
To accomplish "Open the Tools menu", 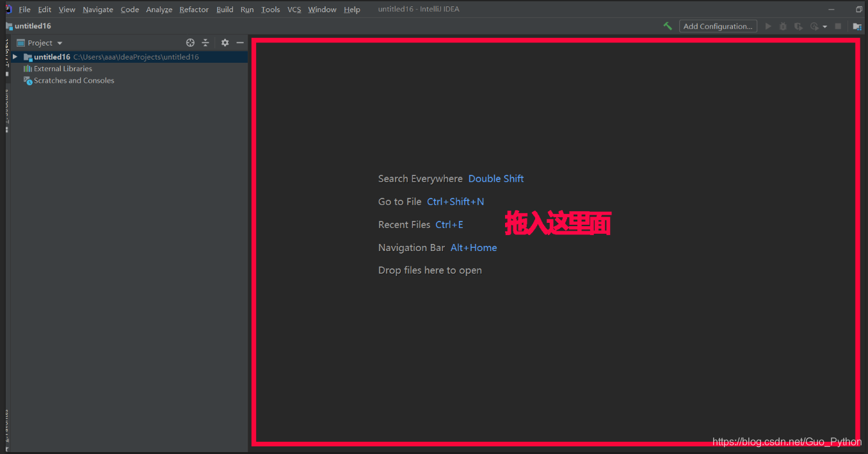I will point(271,10).
